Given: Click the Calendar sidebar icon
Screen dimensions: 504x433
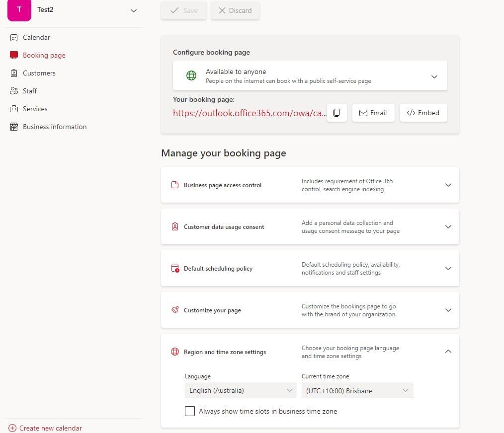Looking at the screenshot, I should [14, 38].
